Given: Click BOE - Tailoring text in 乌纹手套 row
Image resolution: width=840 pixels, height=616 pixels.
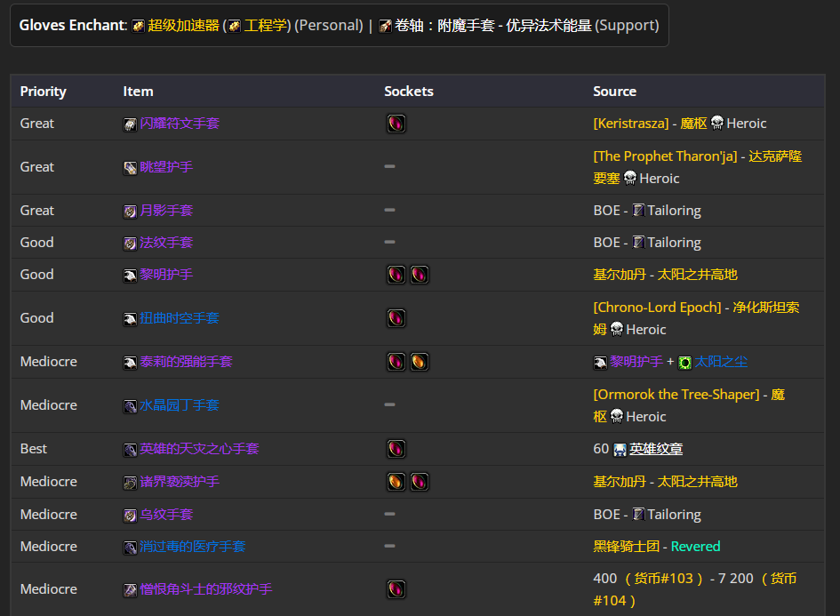Looking at the screenshot, I should tap(647, 515).
